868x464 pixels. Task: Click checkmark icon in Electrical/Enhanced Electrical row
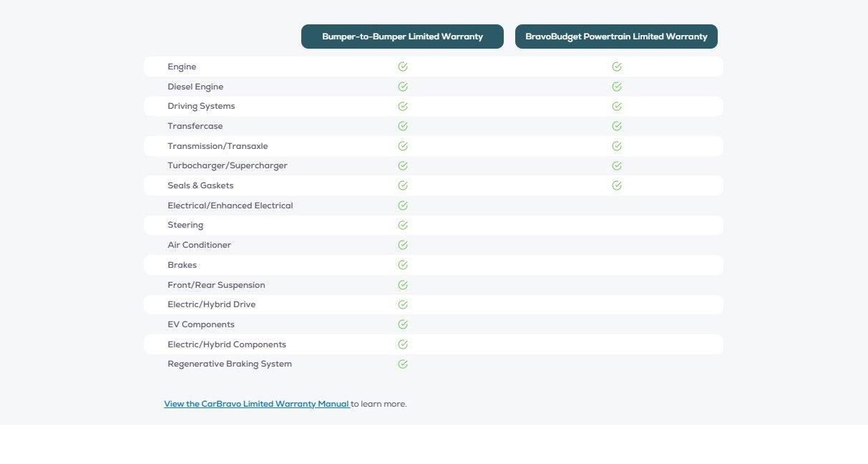(403, 206)
